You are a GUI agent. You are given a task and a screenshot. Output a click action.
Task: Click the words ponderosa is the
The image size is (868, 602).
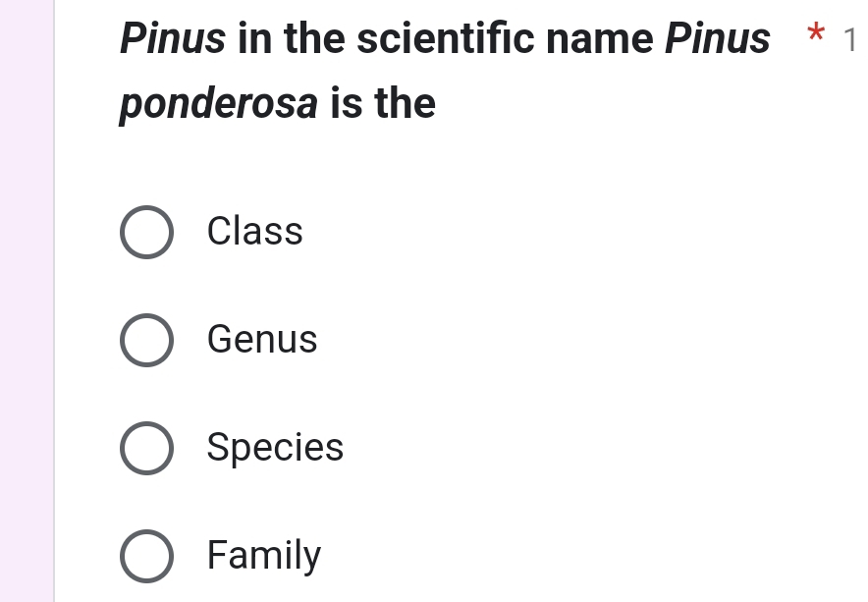[275, 103]
